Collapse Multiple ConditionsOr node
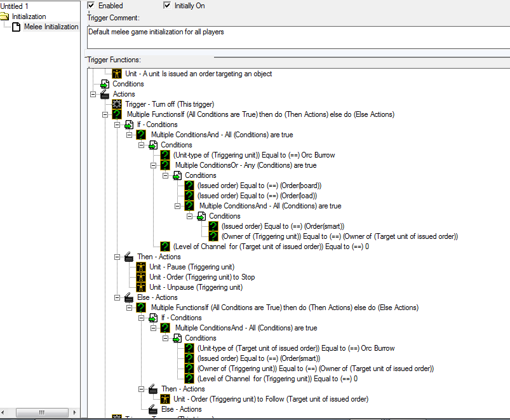Screen dimensions: 510x420 (x=153, y=165)
